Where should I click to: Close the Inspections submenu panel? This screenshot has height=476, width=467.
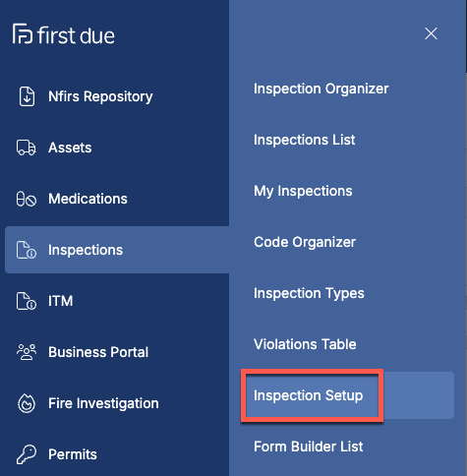pos(431,33)
